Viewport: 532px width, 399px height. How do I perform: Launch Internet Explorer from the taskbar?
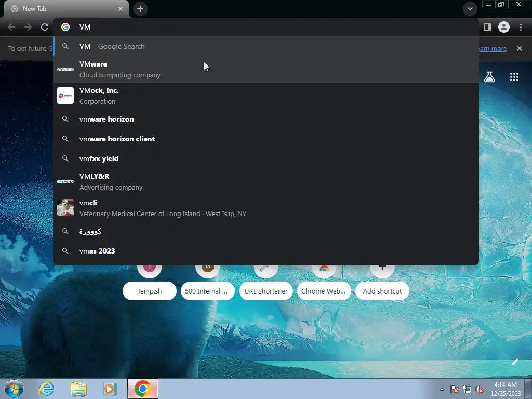point(46,389)
